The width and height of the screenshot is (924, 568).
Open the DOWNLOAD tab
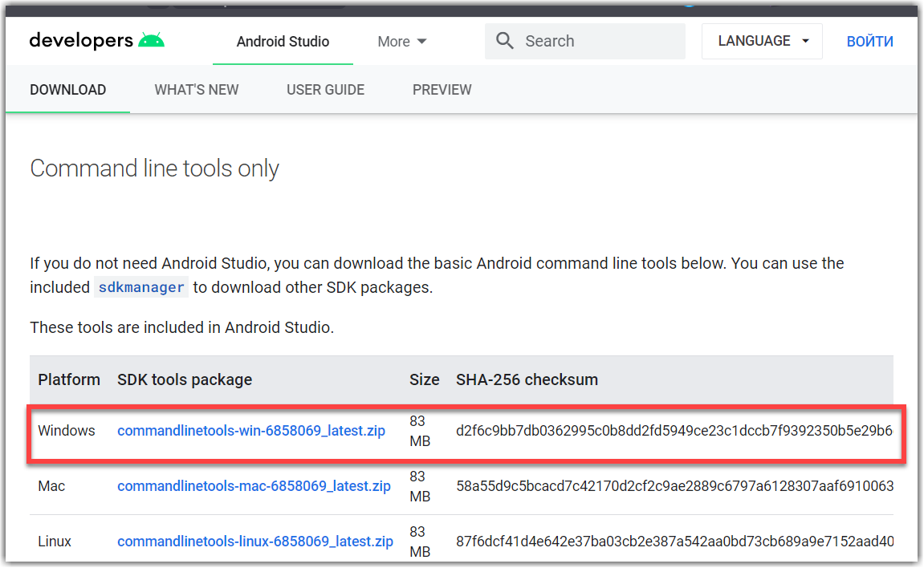pos(67,89)
